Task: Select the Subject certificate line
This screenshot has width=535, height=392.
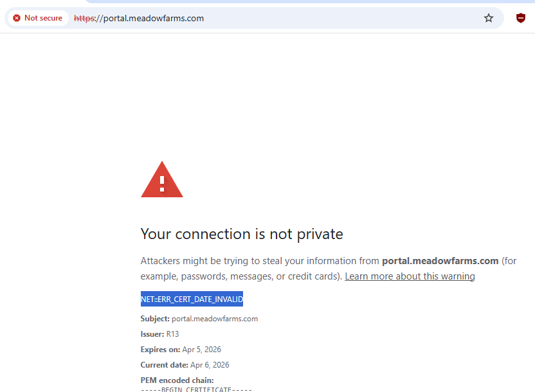Action: tap(199, 319)
